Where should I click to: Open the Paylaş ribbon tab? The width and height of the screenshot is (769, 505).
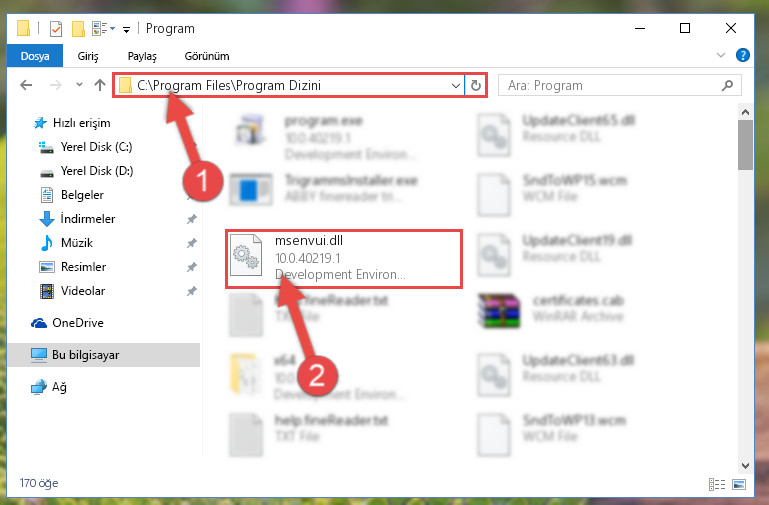(x=142, y=56)
